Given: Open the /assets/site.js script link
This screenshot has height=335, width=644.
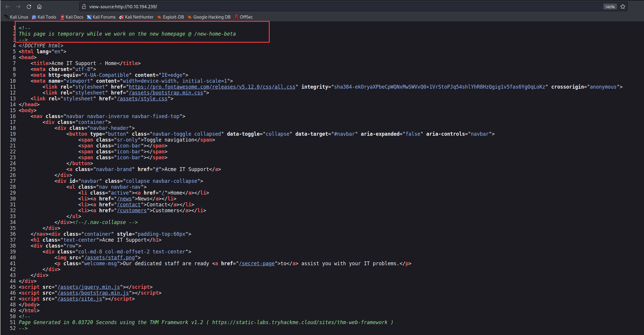Looking at the screenshot, I should [80, 299].
